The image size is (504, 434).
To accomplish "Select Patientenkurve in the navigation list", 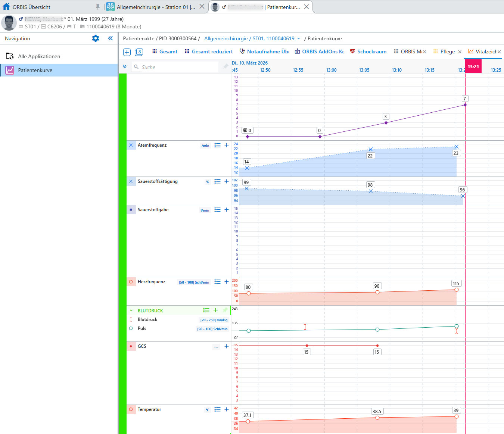I will (35, 70).
